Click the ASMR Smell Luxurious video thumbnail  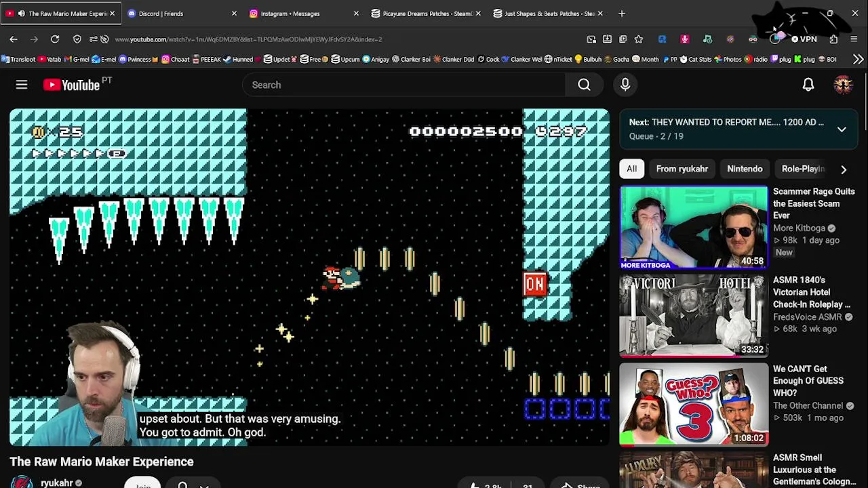(x=694, y=470)
